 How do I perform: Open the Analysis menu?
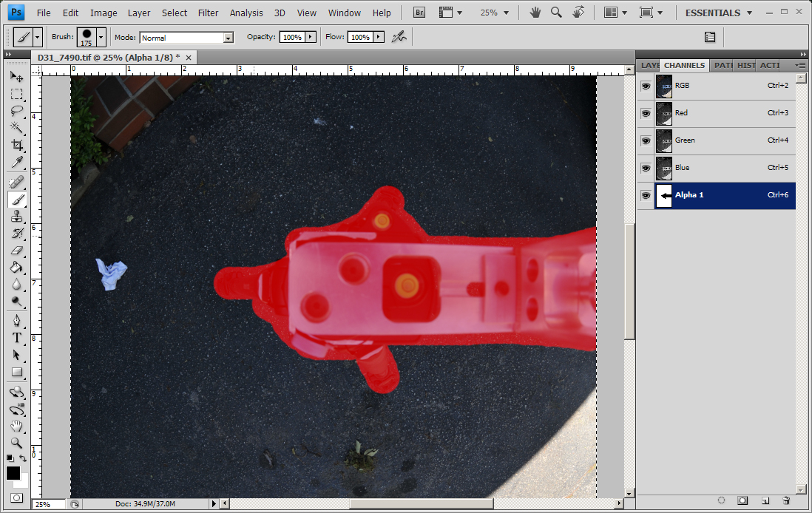coord(246,13)
